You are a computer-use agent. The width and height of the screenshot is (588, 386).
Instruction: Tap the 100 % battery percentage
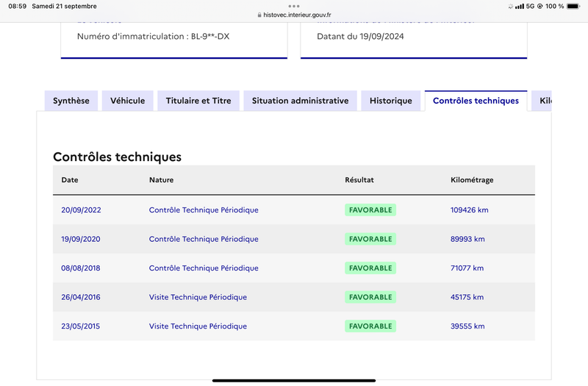[x=555, y=6]
